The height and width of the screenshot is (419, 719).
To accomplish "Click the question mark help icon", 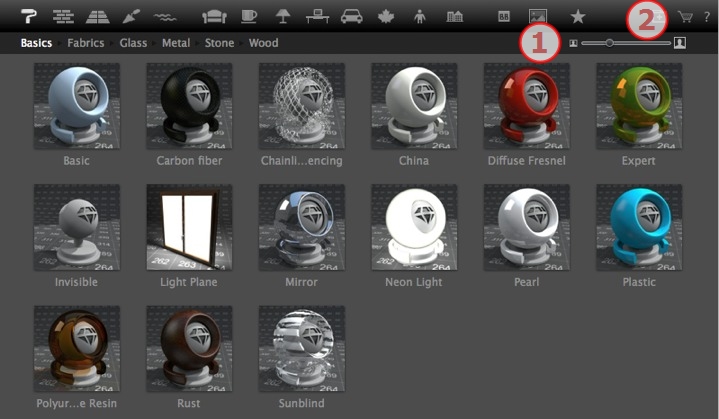I will 706,16.
